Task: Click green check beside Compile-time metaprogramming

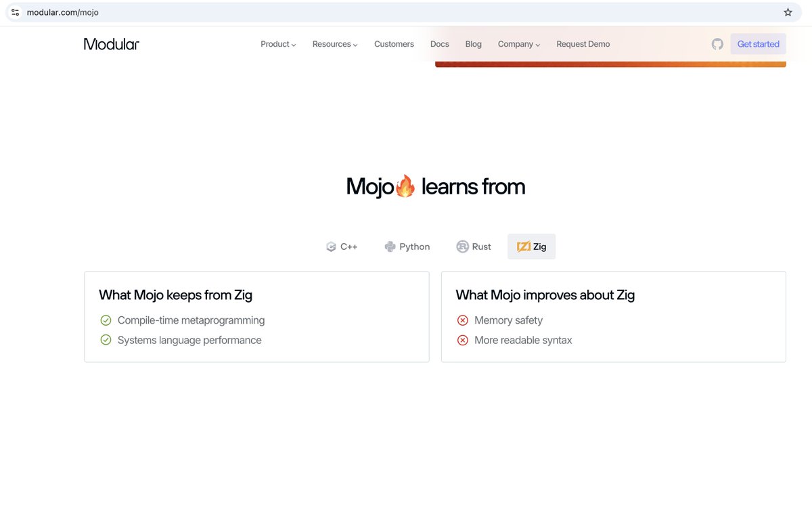Action: pos(106,320)
